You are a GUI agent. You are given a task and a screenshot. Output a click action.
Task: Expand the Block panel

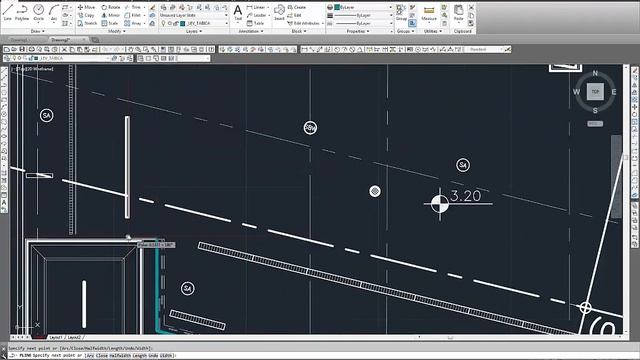[298, 31]
